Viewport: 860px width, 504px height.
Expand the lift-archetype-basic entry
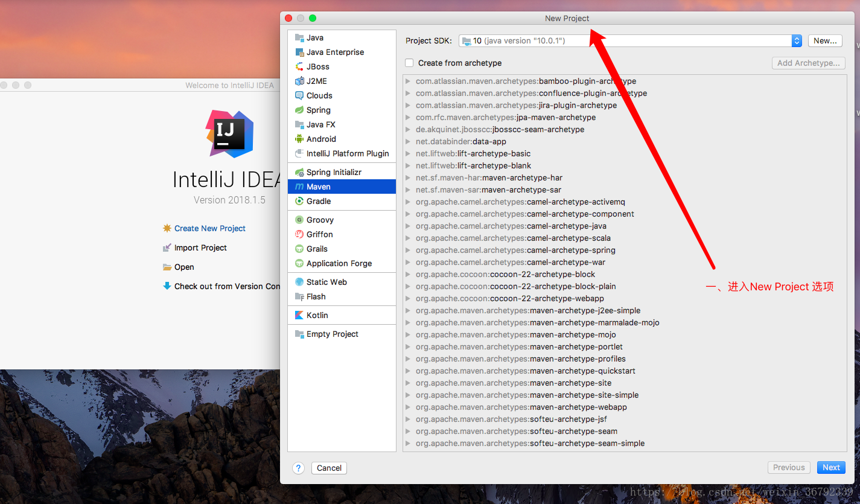tap(409, 153)
